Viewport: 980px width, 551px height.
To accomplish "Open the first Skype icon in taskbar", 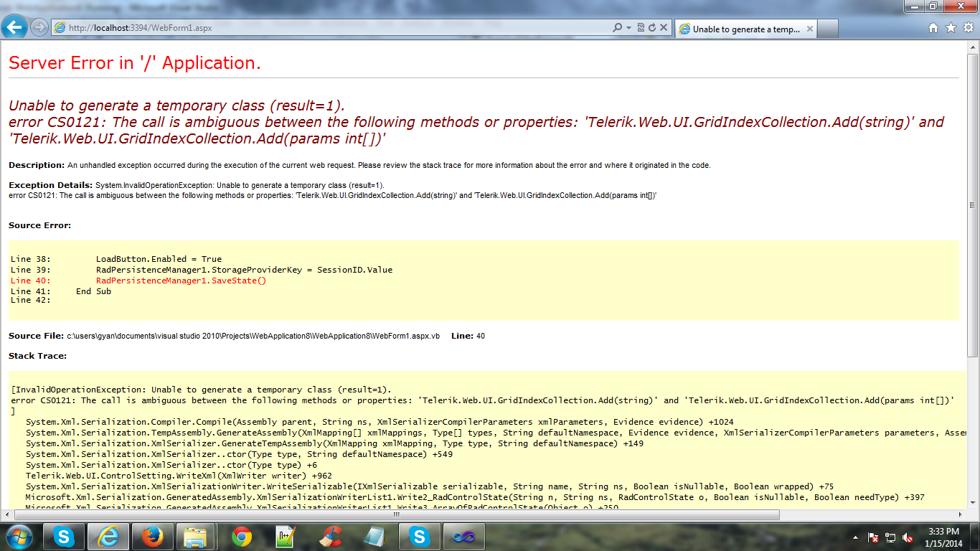I will coord(63,537).
